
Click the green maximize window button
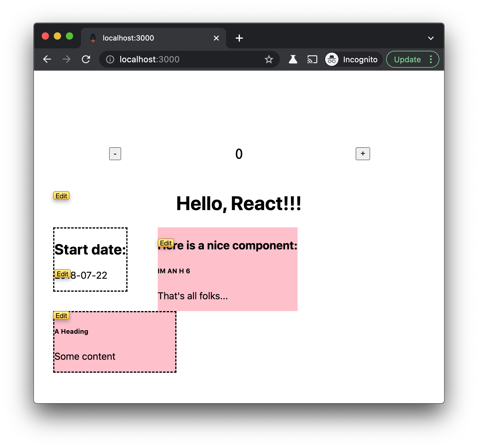[69, 36]
